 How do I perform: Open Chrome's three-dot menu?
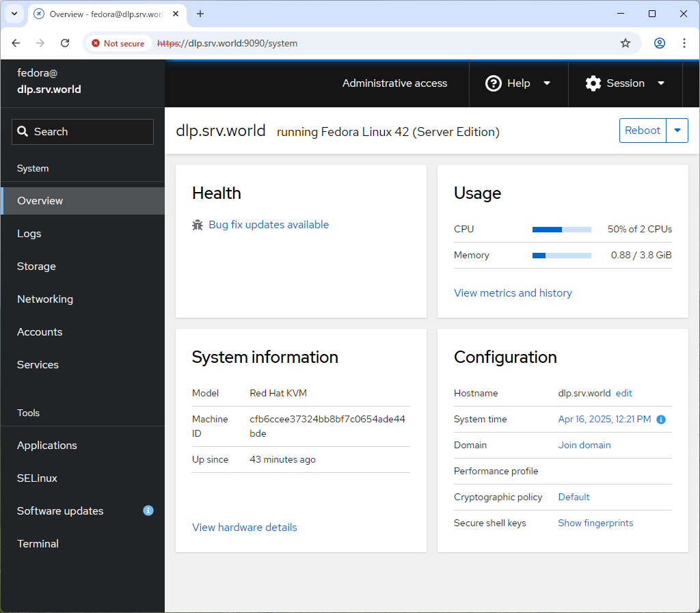click(684, 43)
